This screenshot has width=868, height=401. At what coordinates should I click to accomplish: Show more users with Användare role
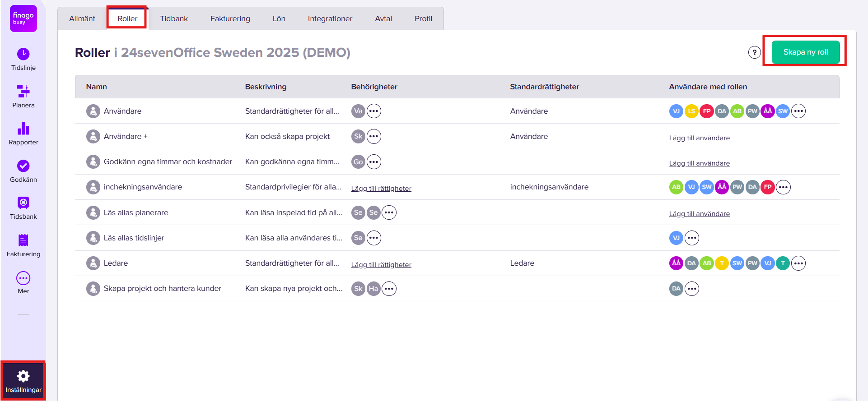pyautogui.click(x=798, y=111)
